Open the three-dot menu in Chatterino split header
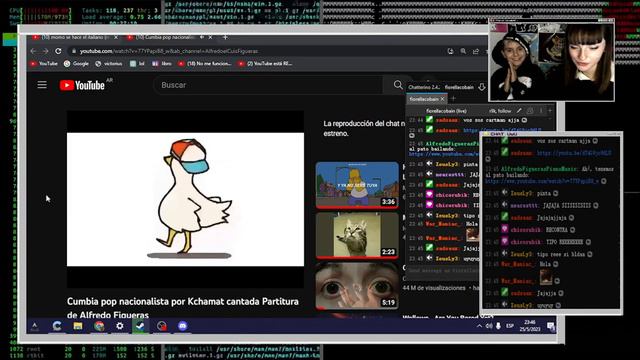 (541, 111)
